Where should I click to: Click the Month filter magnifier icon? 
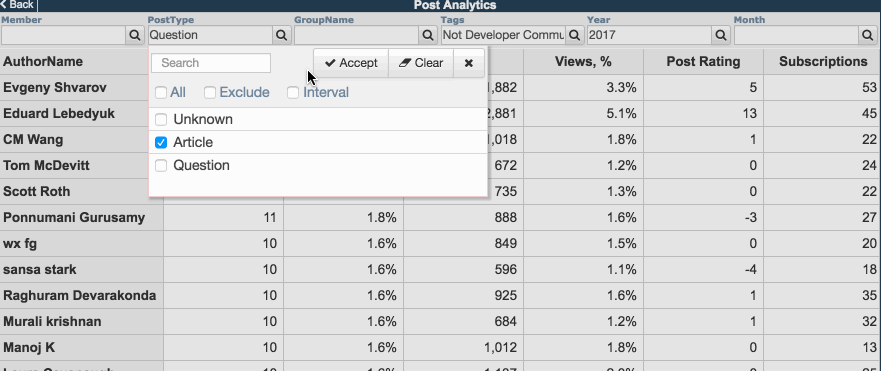pos(868,35)
